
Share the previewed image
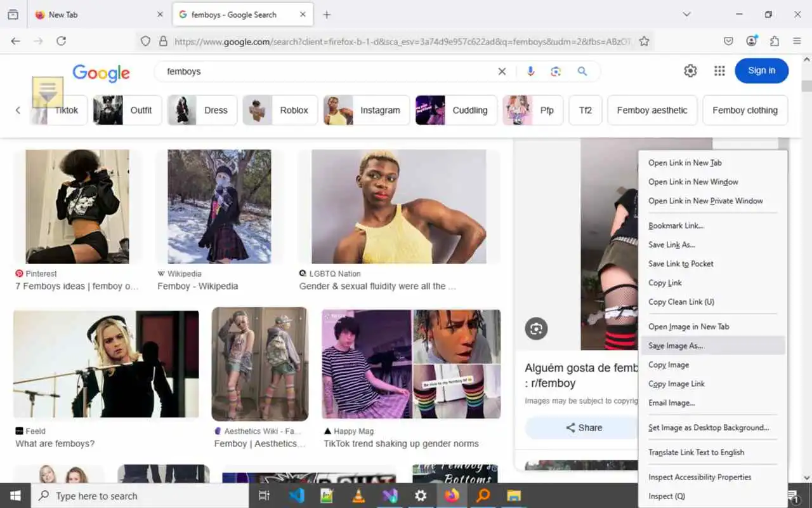584,428
